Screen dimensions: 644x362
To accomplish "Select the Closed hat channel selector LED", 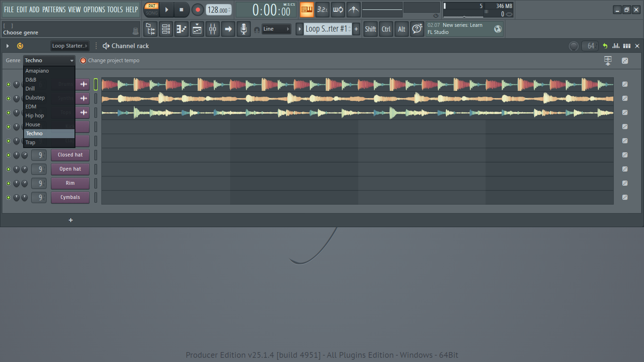I will (96, 155).
